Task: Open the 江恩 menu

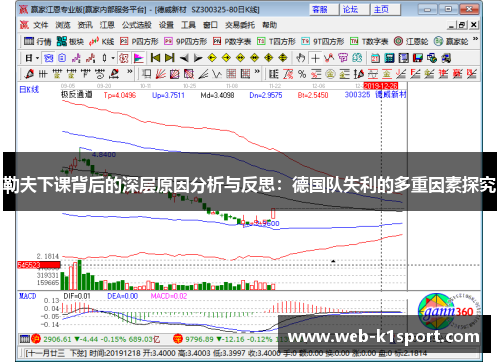Action: tap(107, 25)
